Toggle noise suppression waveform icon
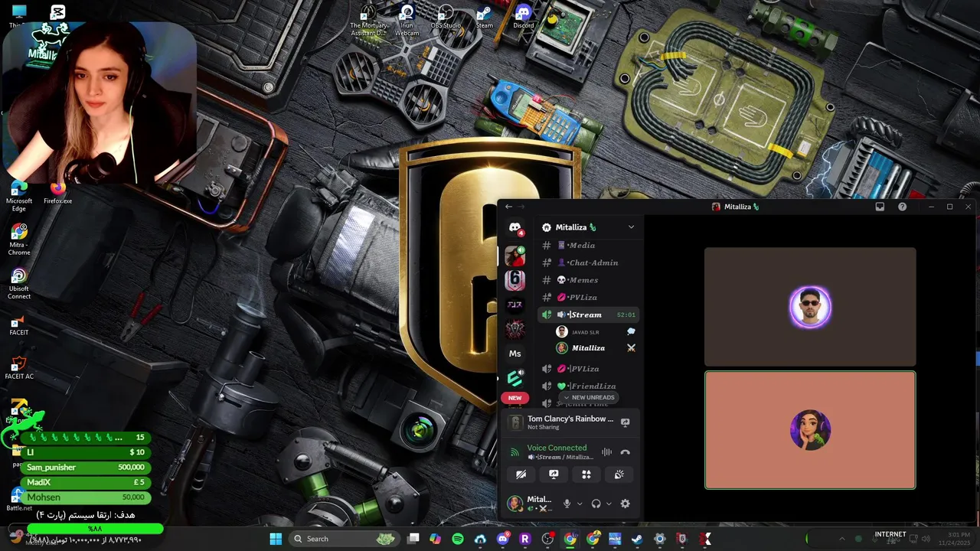Viewport: 980px width, 551px height. tap(606, 452)
